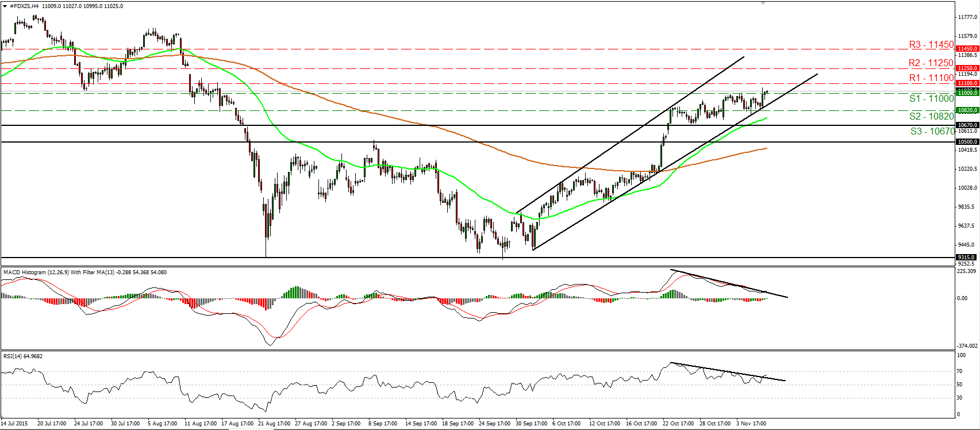Click the 5 Aug 17:00 date label
The height and width of the screenshot is (430, 980).
coord(162,424)
